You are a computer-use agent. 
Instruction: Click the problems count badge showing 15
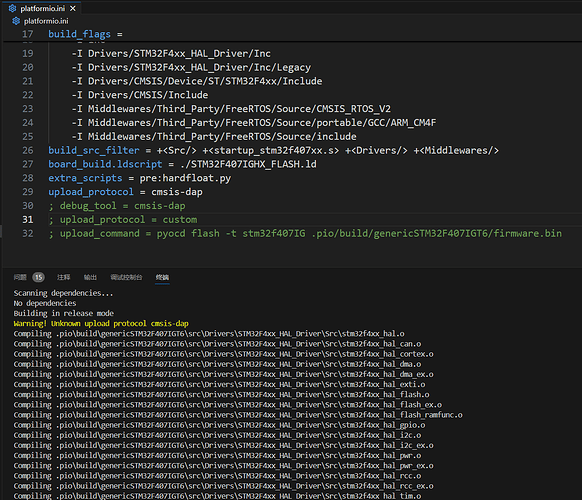click(x=39, y=277)
